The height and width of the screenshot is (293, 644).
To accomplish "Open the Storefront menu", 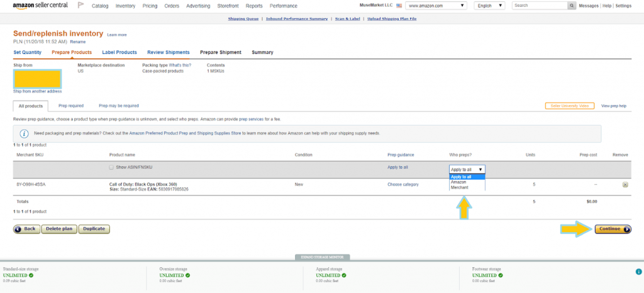I will [x=228, y=6].
